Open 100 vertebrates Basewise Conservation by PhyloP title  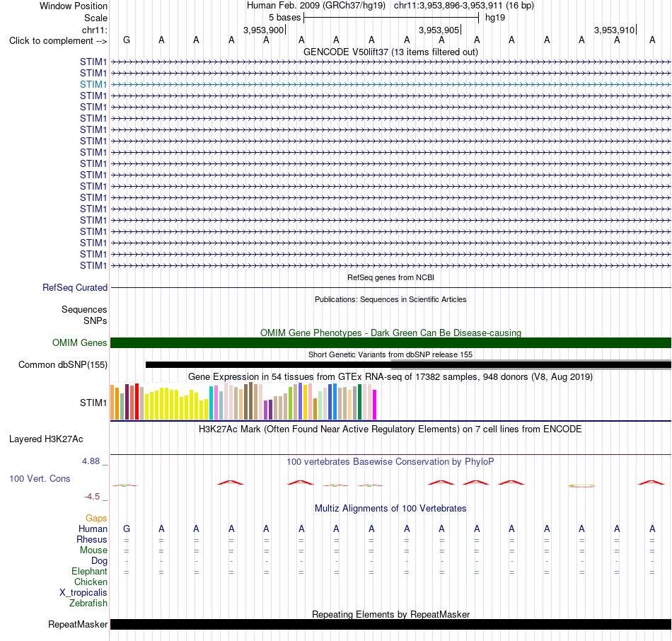click(390, 462)
